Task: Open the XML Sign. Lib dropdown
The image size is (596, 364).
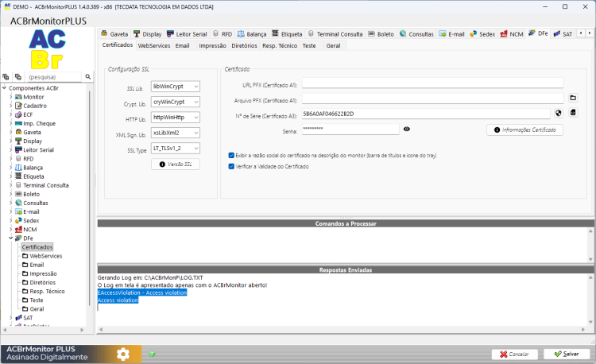Action: (x=176, y=133)
